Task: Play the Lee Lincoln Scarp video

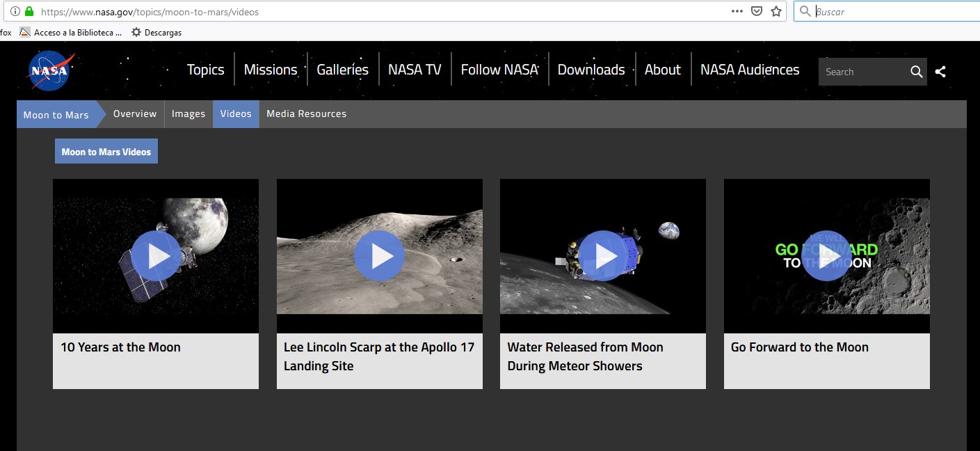Action: [x=379, y=256]
